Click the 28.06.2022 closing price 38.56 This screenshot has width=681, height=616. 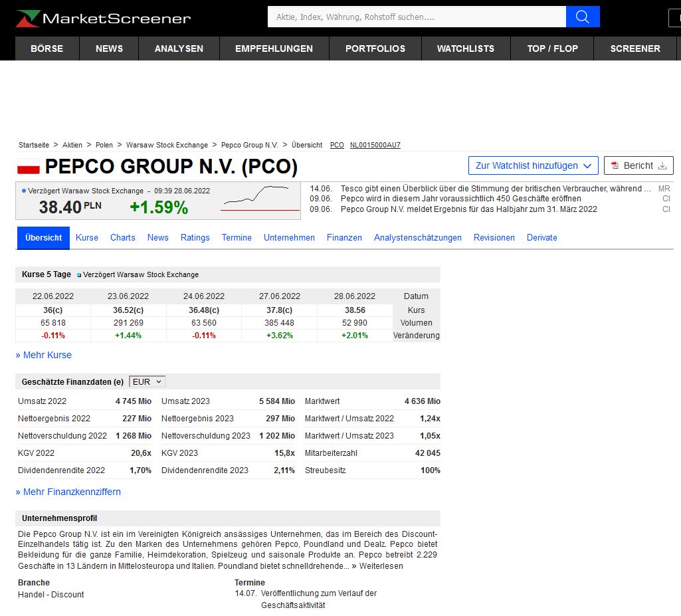355,310
